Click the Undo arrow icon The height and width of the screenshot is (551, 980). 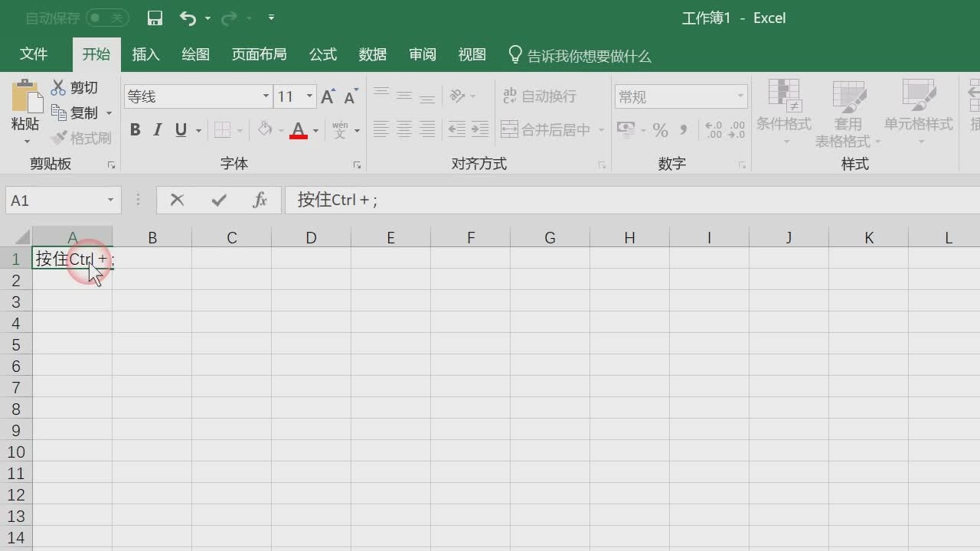(188, 18)
